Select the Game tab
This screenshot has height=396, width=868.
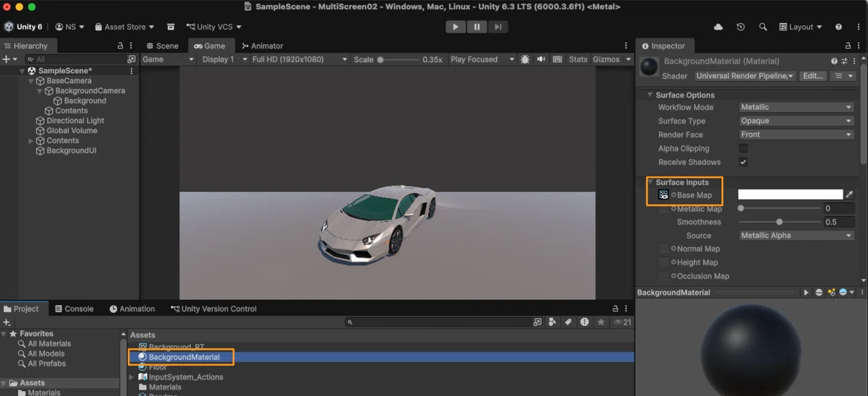click(209, 46)
